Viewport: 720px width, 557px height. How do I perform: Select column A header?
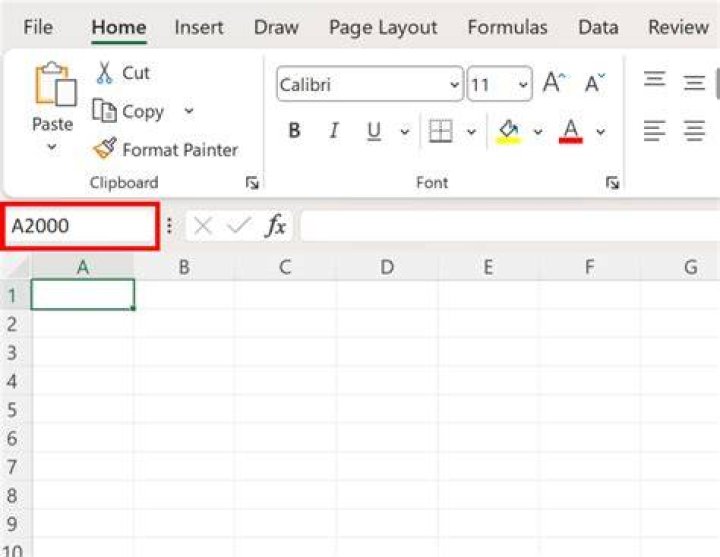83,267
